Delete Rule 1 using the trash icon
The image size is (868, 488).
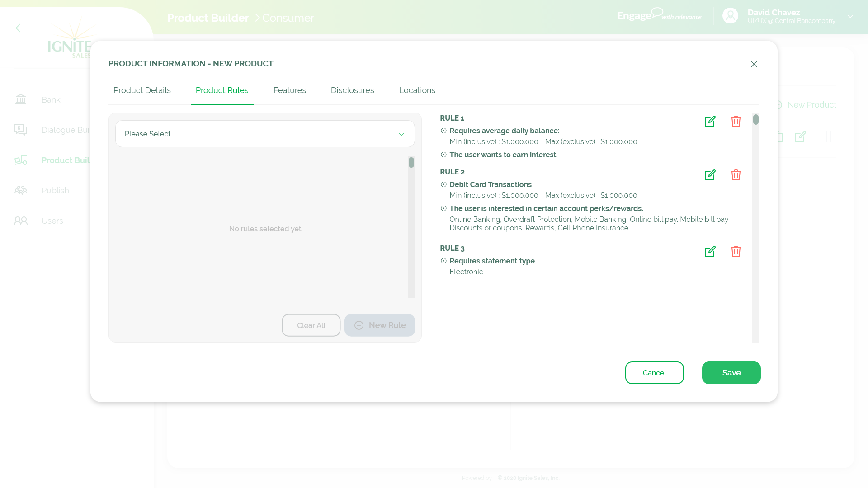[736, 121]
